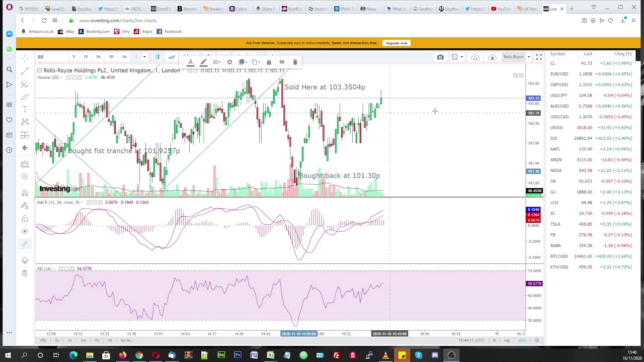Expand the interval dropdown arrow
Viewport: 644px width, 362px height.
(144, 57)
